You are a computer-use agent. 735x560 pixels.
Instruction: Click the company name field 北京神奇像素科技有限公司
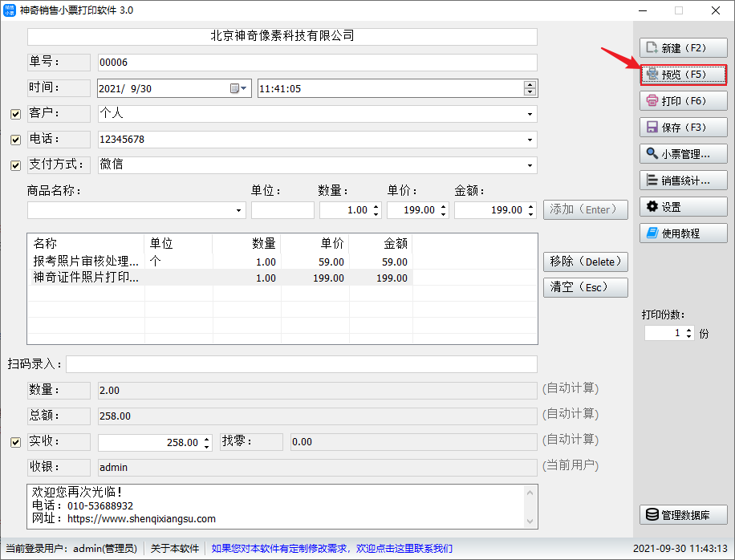[282, 37]
